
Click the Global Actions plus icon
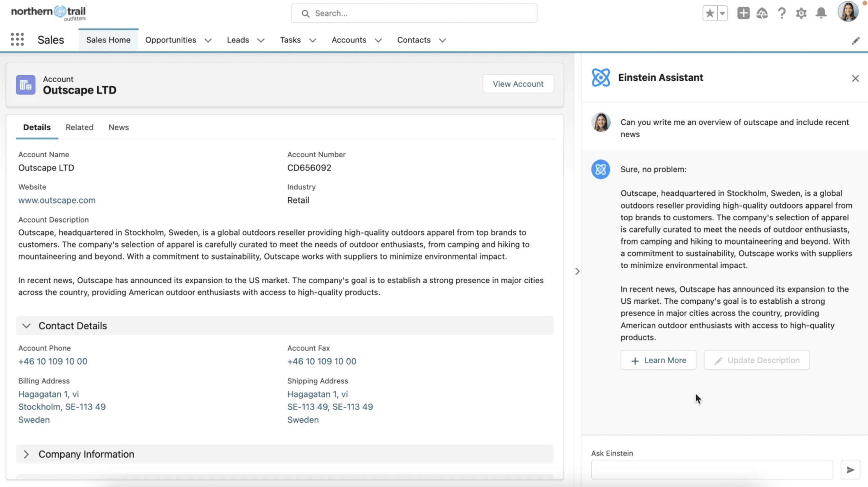coord(743,13)
